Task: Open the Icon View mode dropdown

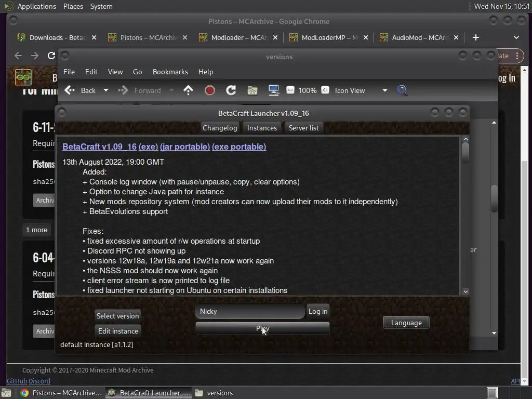Action: click(x=361, y=90)
